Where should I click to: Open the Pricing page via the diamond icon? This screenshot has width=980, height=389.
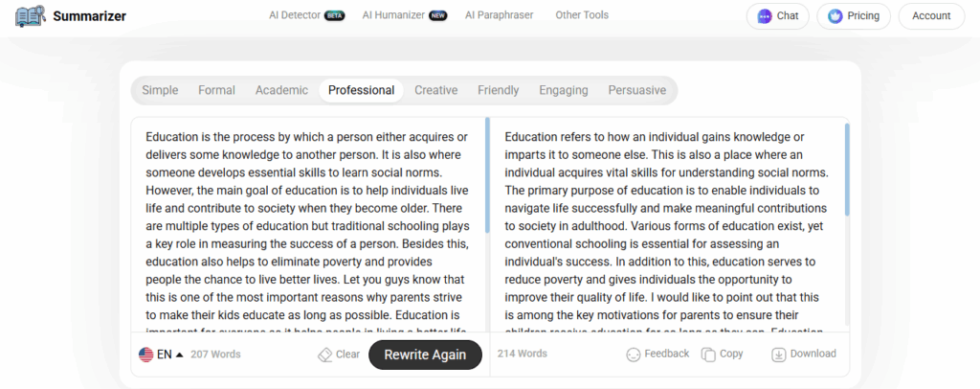point(835,16)
